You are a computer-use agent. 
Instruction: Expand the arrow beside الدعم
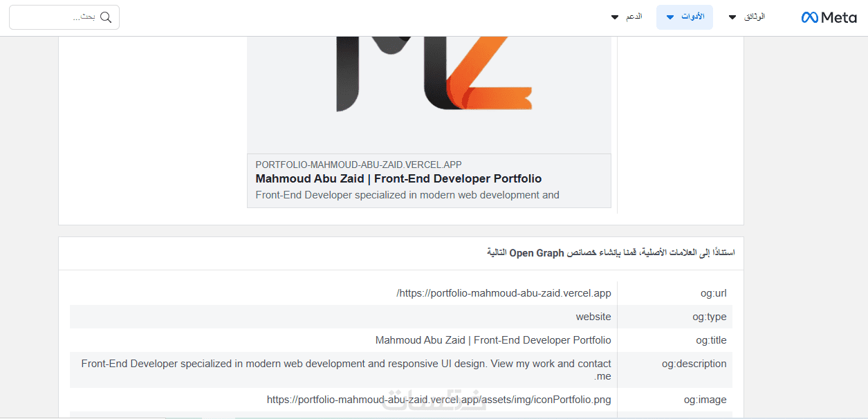point(614,17)
